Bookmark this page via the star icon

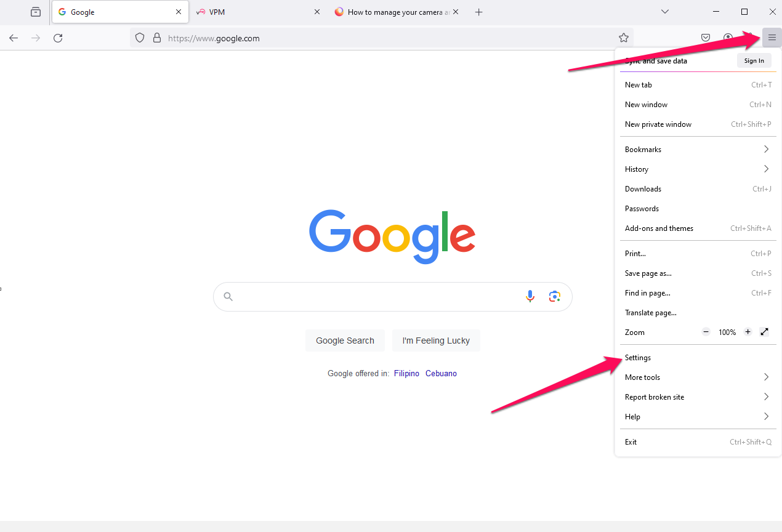pyautogui.click(x=624, y=38)
